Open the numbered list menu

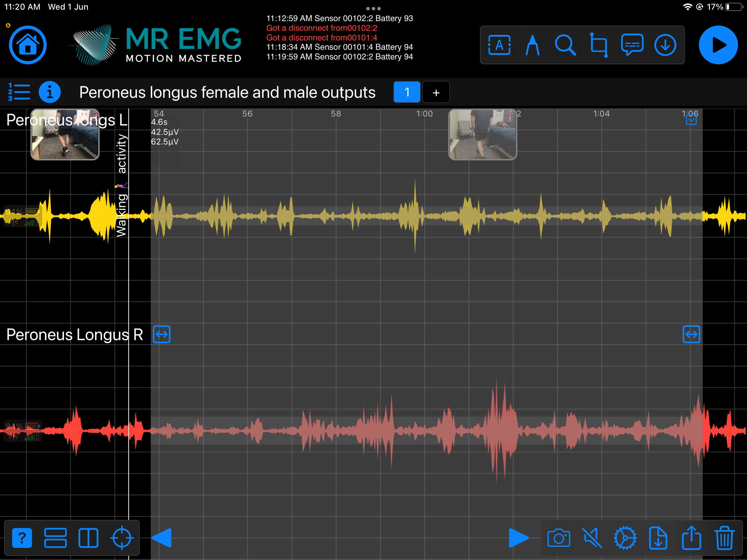[19, 92]
